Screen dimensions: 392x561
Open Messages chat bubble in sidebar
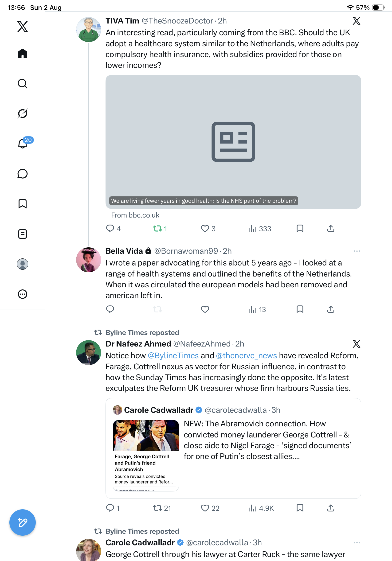coord(23,174)
